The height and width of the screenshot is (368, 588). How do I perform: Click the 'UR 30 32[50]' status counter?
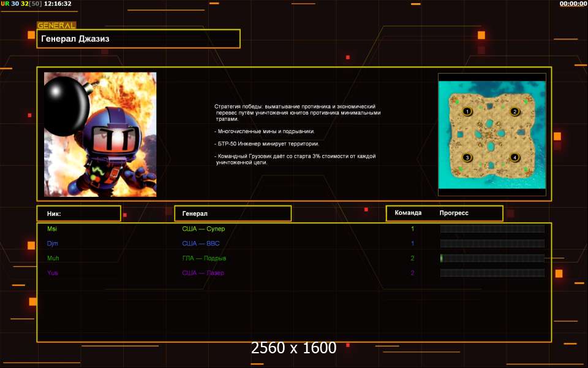click(21, 4)
